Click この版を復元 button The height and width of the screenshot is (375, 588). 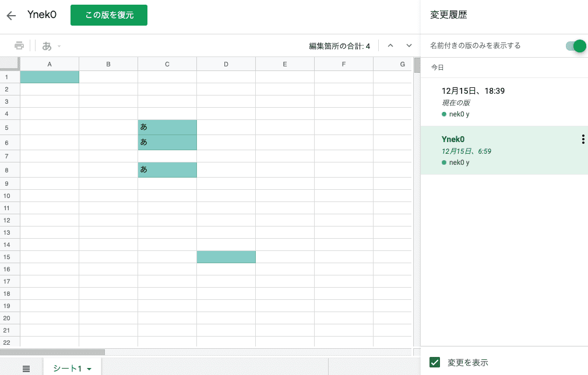[x=109, y=16]
